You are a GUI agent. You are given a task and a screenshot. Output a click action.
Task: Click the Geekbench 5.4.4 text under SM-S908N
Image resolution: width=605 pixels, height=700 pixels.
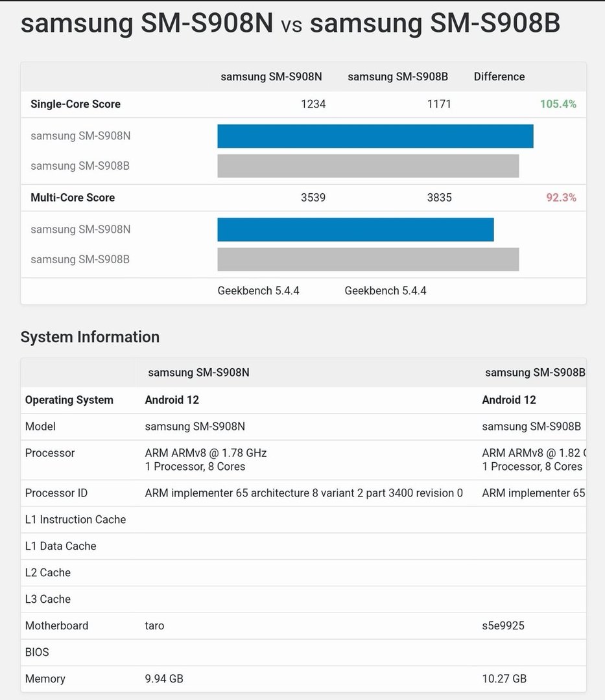coord(258,291)
